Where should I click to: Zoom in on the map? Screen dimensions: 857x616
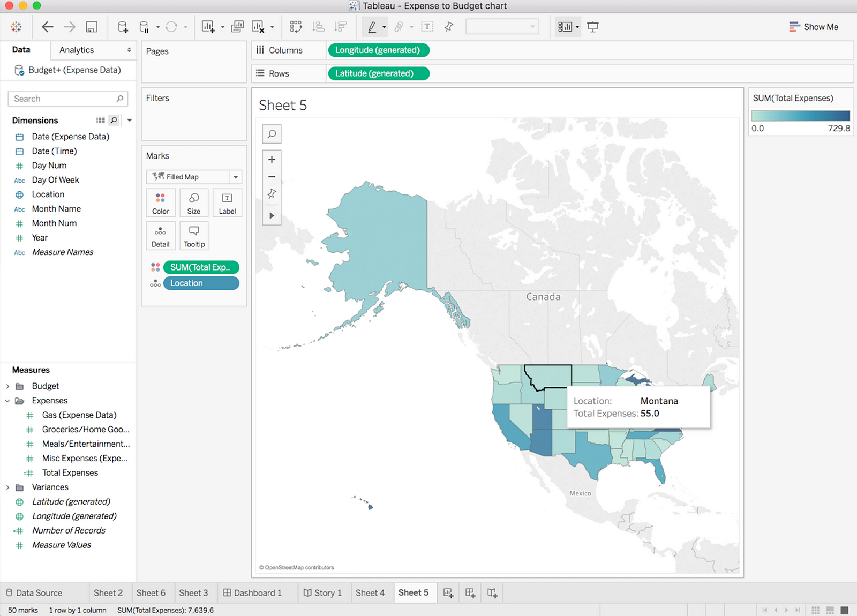272,160
